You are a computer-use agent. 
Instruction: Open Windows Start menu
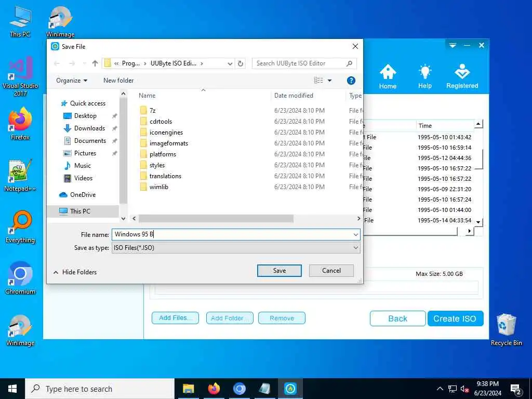coord(12,389)
